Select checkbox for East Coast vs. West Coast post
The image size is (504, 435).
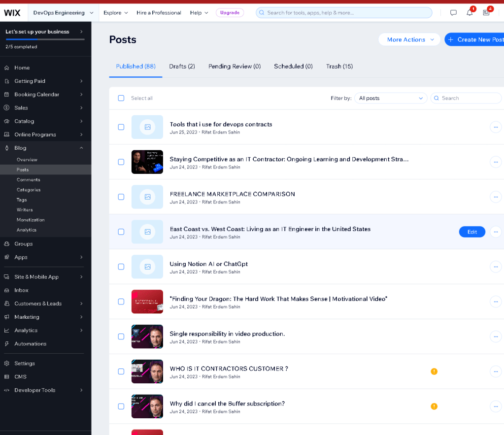[121, 232]
